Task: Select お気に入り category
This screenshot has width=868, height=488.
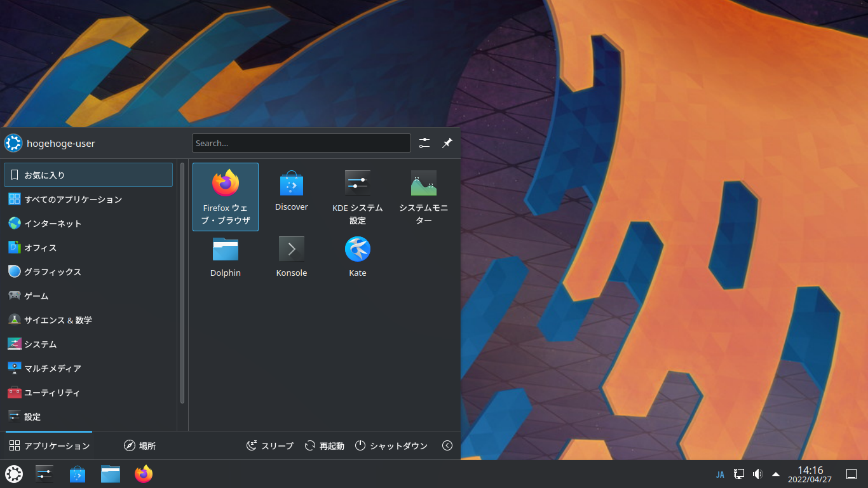Action: (x=88, y=175)
